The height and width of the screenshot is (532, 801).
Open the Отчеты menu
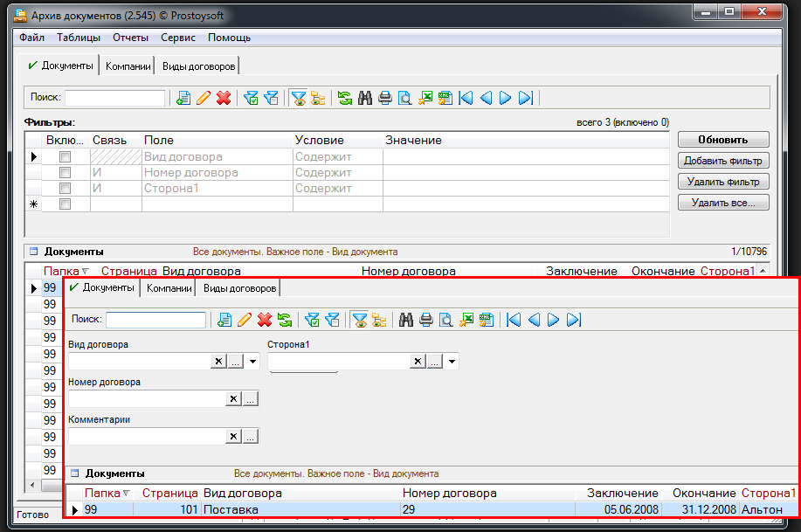(130, 38)
